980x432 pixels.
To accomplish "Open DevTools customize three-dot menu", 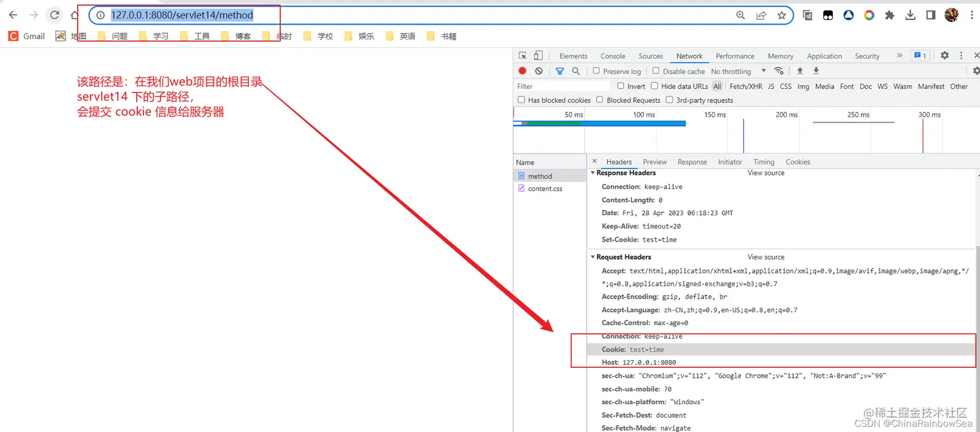I will [x=961, y=56].
